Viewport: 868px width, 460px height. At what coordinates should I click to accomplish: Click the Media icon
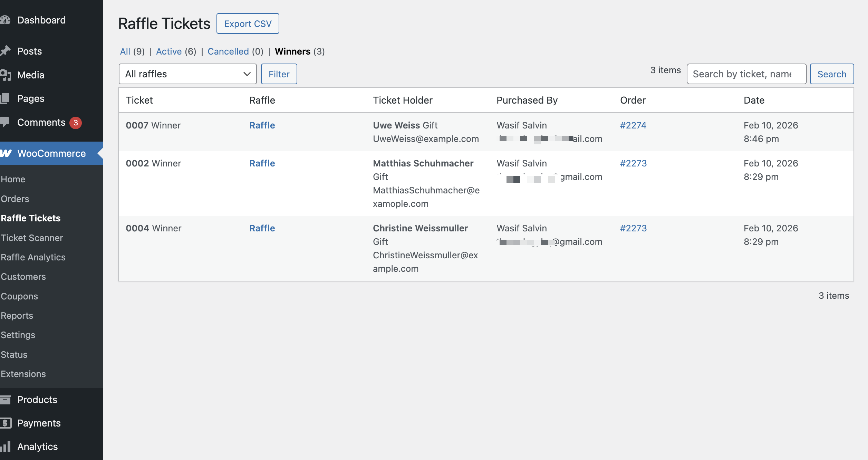[6, 75]
